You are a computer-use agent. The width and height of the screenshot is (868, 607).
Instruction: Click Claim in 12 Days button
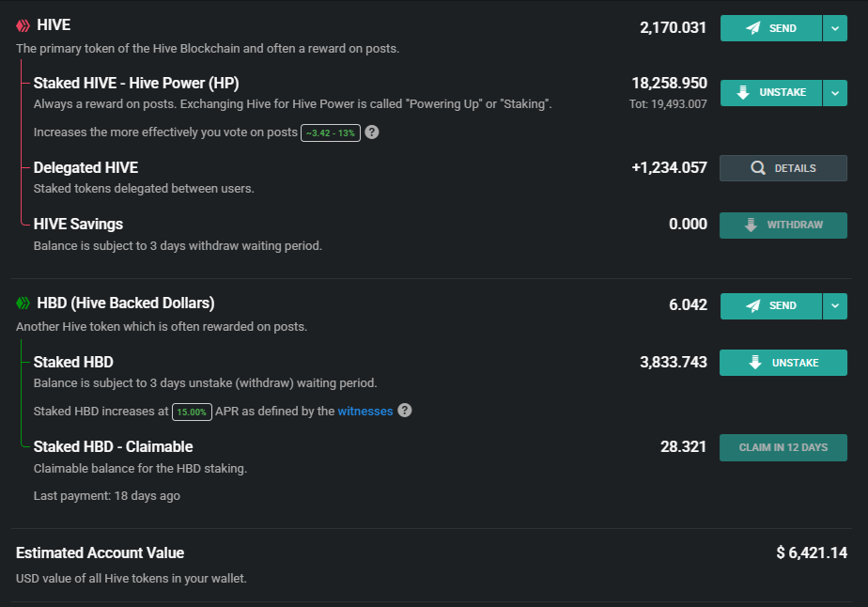coord(783,447)
